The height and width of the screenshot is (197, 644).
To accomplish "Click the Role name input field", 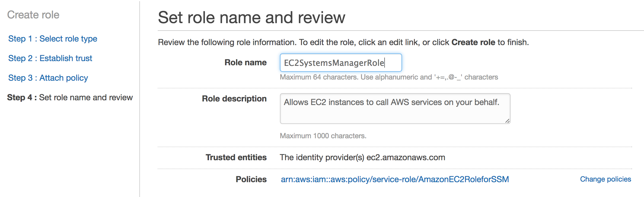I will pyautogui.click(x=340, y=63).
